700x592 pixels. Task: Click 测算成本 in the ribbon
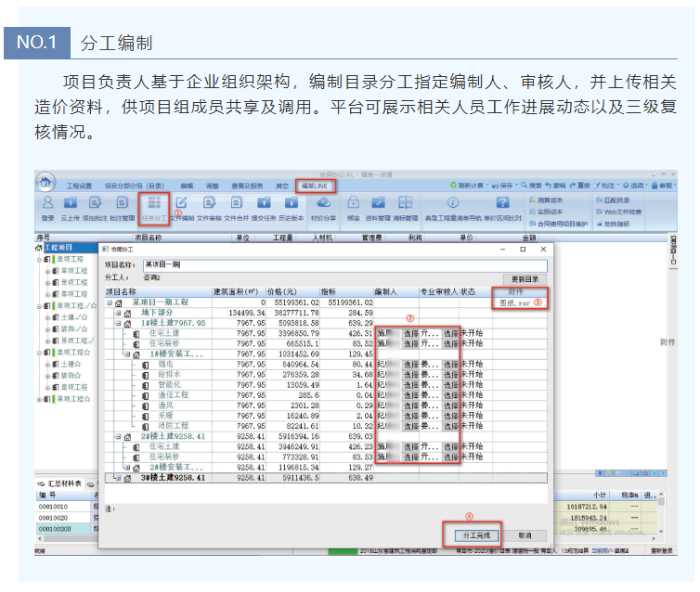pyautogui.click(x=547, y=200)
